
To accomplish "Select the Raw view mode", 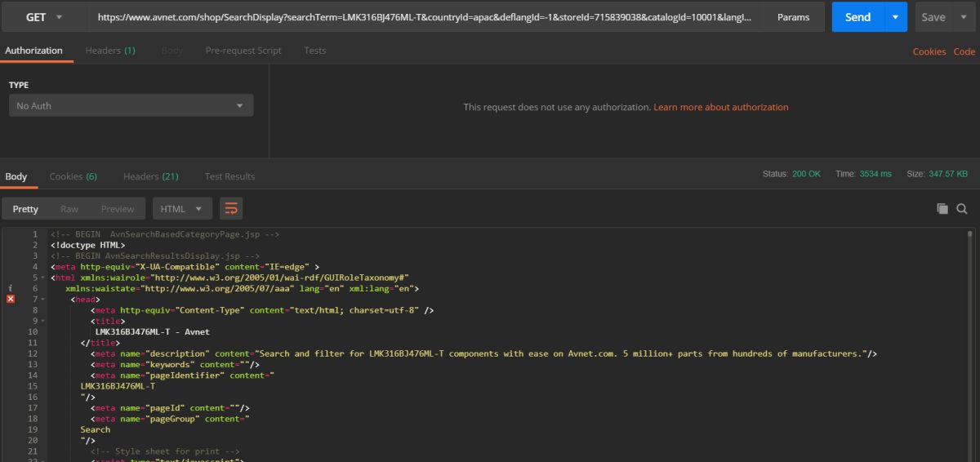I will click(69, 209).
